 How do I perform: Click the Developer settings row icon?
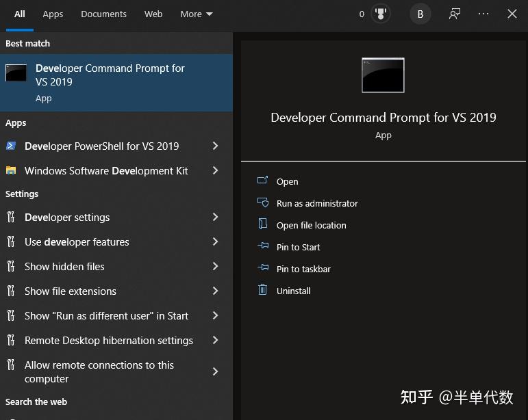click(11, 218)
